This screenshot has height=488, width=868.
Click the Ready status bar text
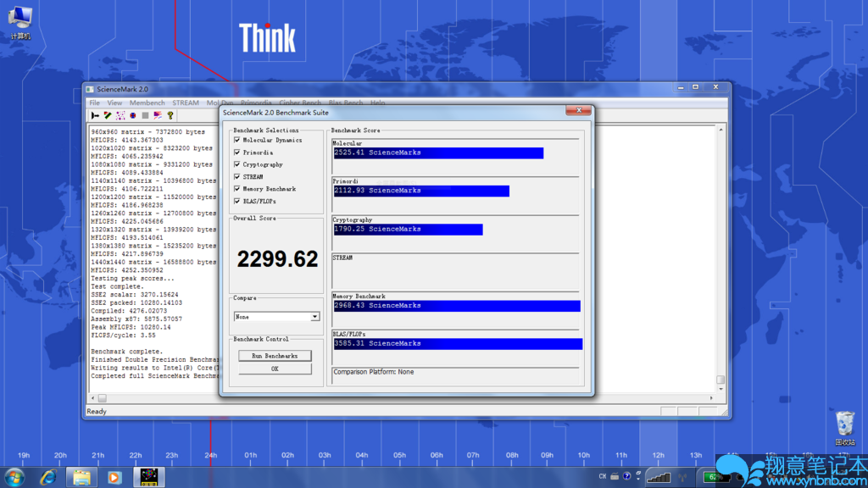(97, 412)
